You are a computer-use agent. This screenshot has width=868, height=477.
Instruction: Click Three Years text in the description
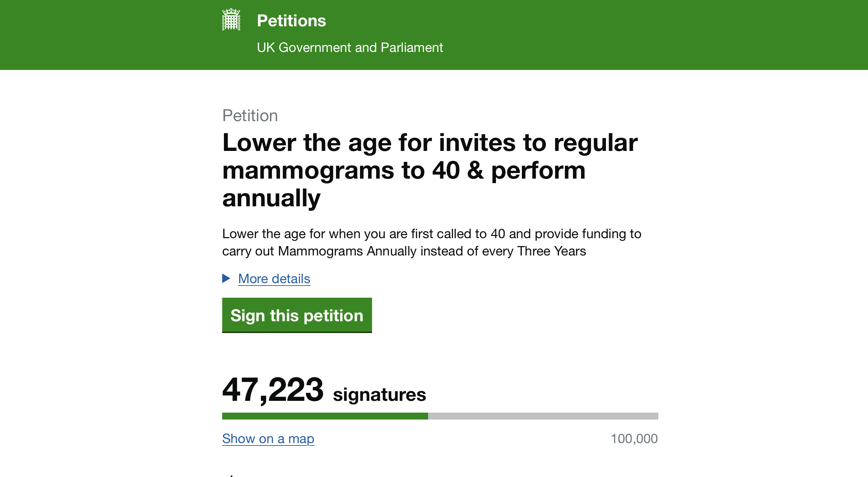(x=551, y=251)
